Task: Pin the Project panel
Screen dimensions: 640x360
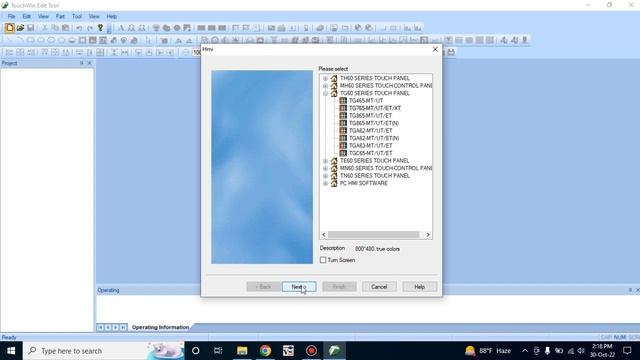Action: 82,63
